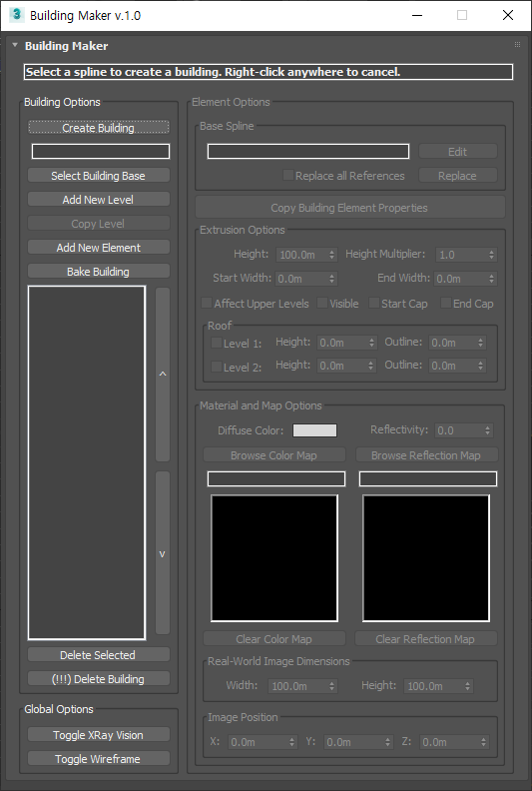
Task: Click inside the building levels list box
Action: pyautogui.click(x=87, y=462)
